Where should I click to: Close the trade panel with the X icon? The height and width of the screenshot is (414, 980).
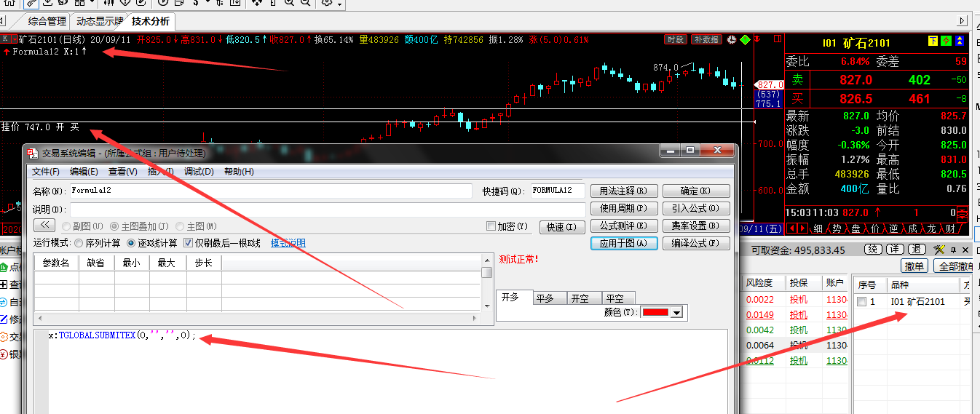click(966, 250)
